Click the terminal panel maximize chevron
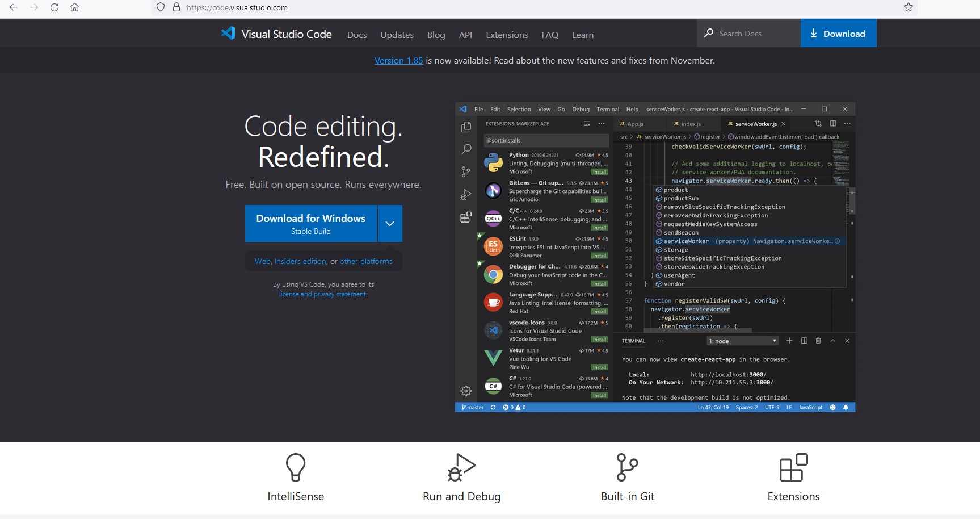 832,341
